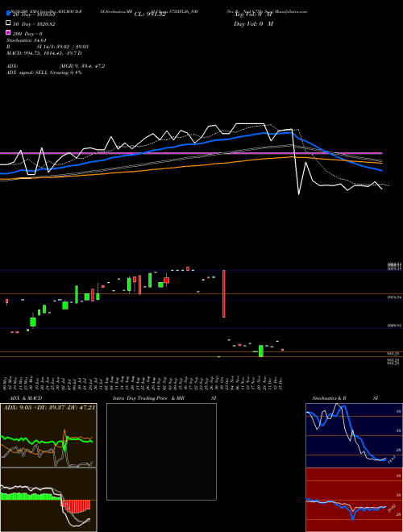Open the empty intraday trading price panel

(x=161, y=451)
